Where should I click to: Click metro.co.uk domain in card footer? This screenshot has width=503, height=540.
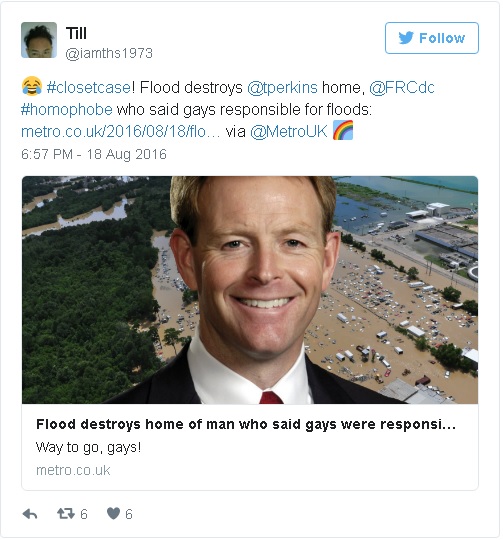pos(73,470)
